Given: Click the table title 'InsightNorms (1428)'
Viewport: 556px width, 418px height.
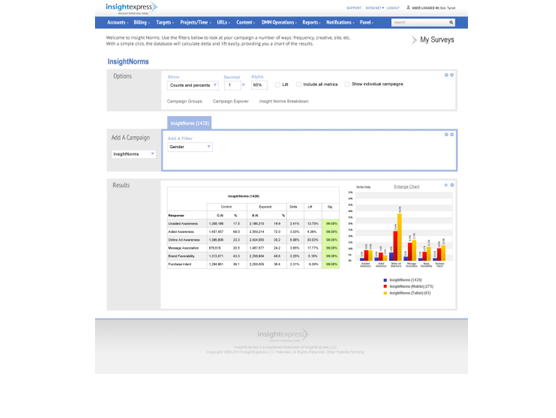Looking at the screenshot, I should tap(244, 196).
